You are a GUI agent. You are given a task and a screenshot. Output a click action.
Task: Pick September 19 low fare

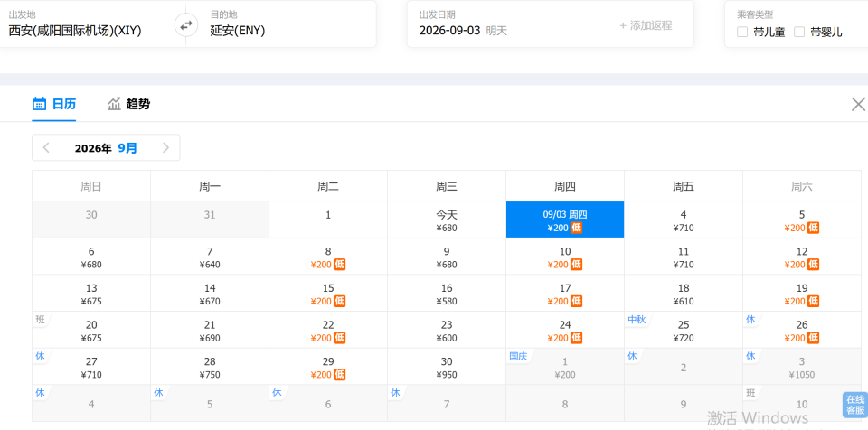(x=802, y=294)
